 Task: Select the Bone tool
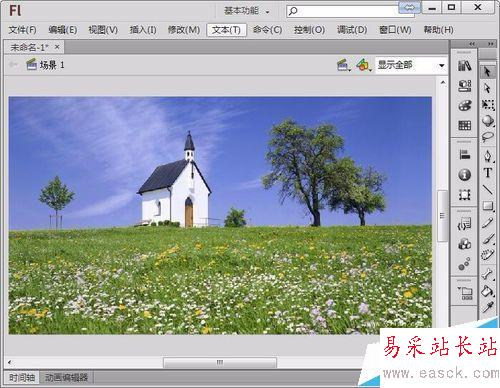(x=488, y=274)
